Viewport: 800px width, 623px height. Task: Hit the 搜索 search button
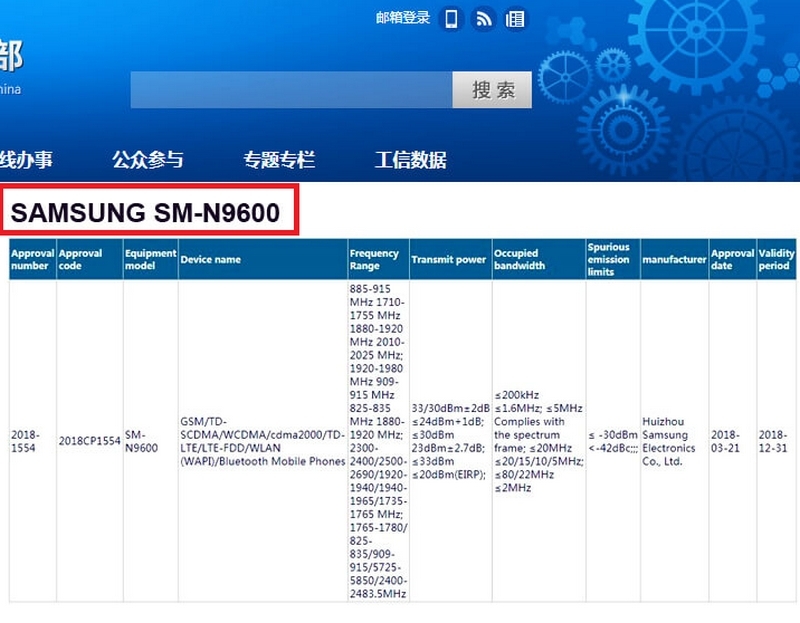(x=492, y=90)
